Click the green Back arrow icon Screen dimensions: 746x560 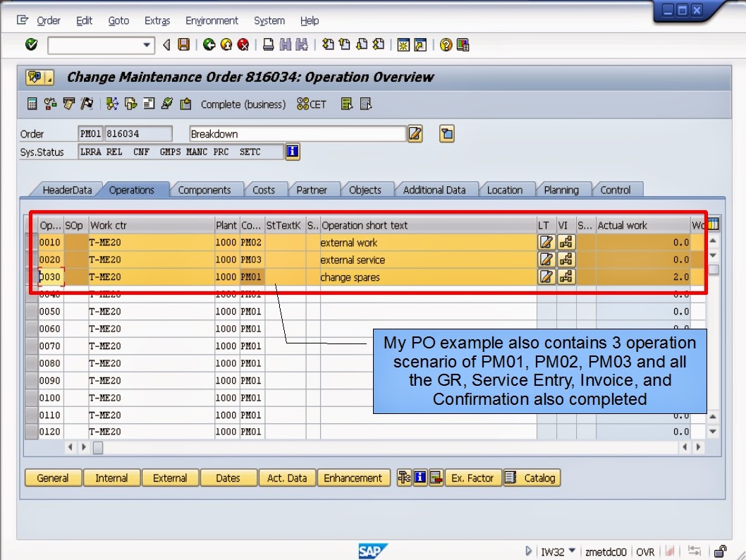[x=209, y=44]
